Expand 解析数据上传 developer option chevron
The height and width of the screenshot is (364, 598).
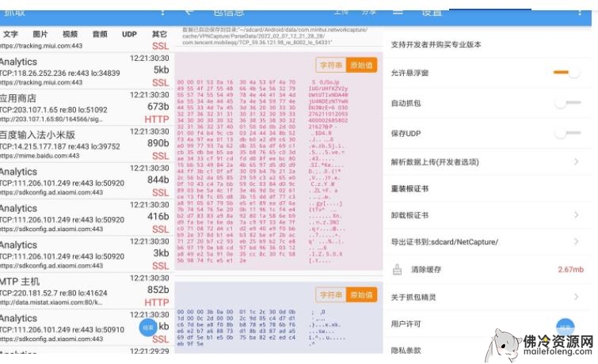click(576, 162)
